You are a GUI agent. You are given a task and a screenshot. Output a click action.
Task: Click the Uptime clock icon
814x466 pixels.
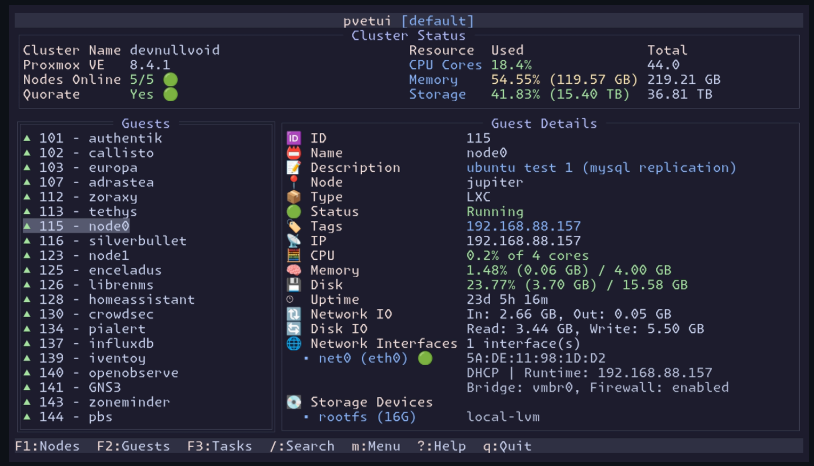pos(290,299)
